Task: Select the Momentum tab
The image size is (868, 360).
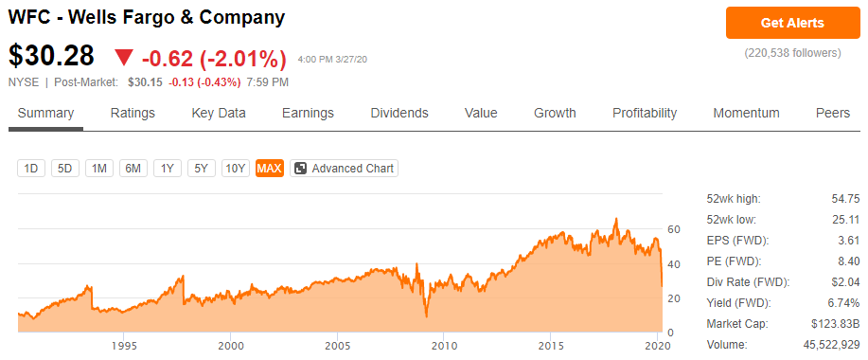Action: [746, 114]
